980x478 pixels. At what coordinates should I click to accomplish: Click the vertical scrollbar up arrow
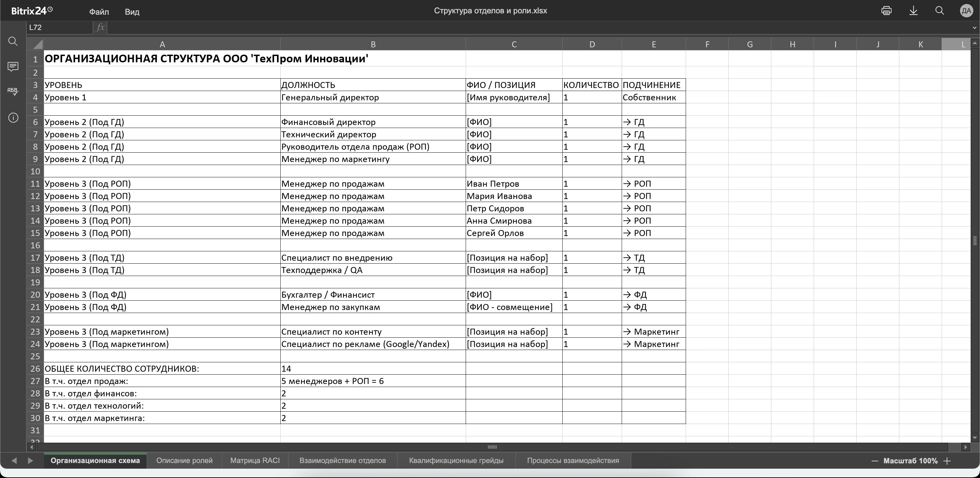click(x=975, y=43)
